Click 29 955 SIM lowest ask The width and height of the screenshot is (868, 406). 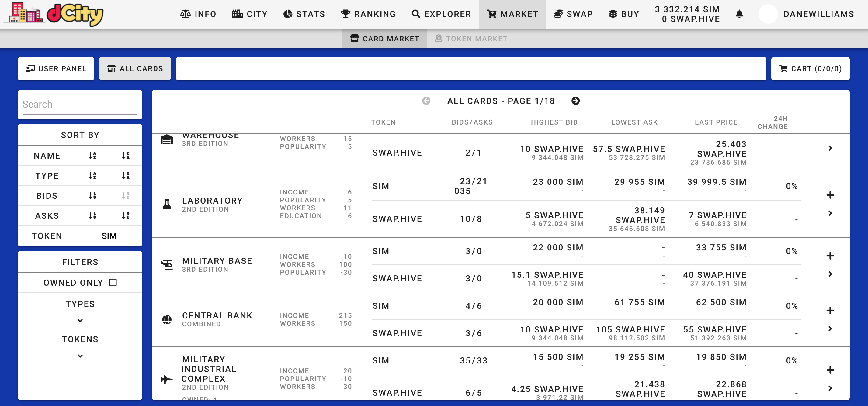click(x=640, y=182)
